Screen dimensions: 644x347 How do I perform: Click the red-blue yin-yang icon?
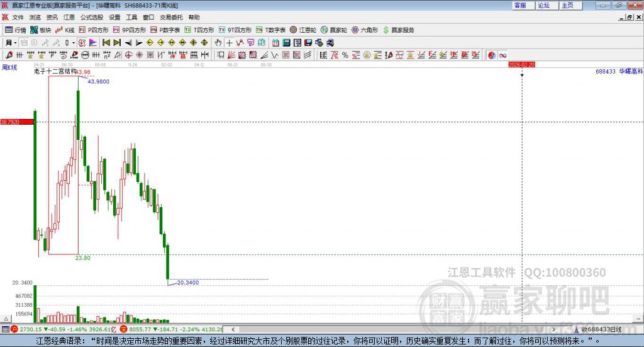[492, 55]
